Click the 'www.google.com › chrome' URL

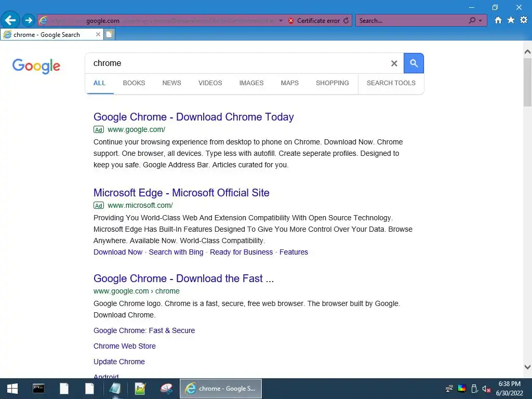(x=137, y=291)
